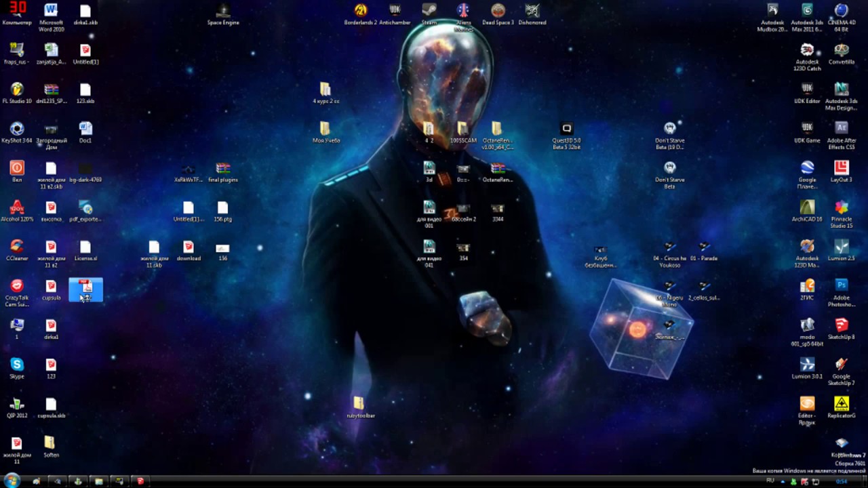Open the download SketchUp file
Image resolution: width=868 pixels, height=488 pixels.
(189, 249)
